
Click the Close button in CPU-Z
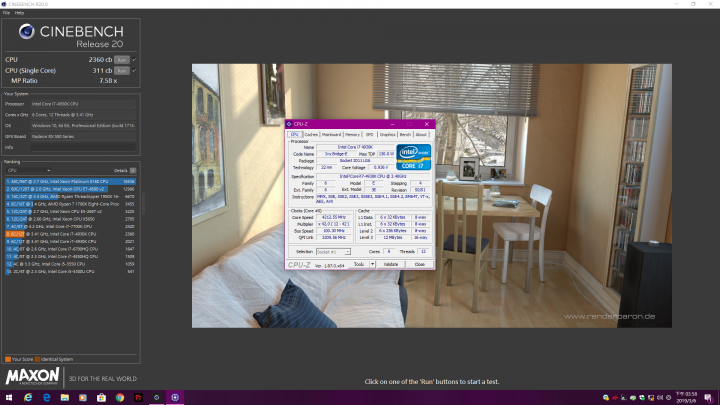tap(419, 264)
